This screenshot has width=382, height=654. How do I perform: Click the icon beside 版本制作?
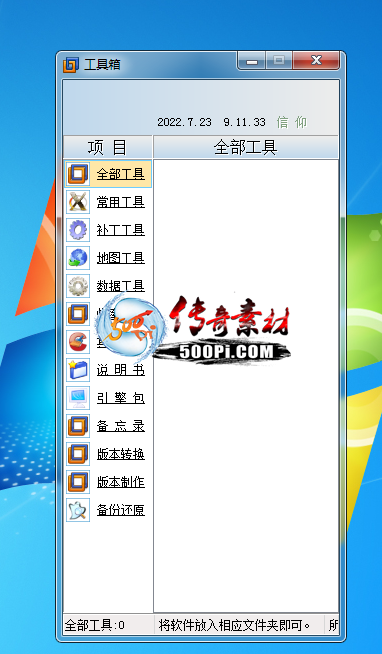78,482
